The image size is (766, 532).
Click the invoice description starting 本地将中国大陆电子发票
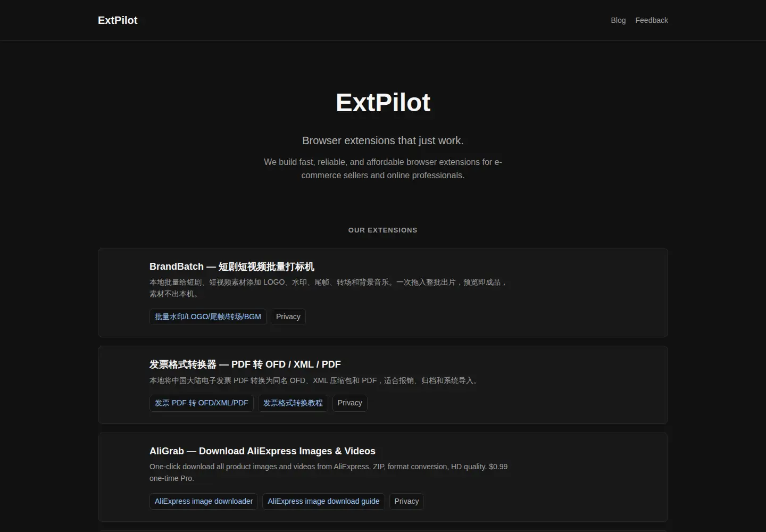pos(315,380)
